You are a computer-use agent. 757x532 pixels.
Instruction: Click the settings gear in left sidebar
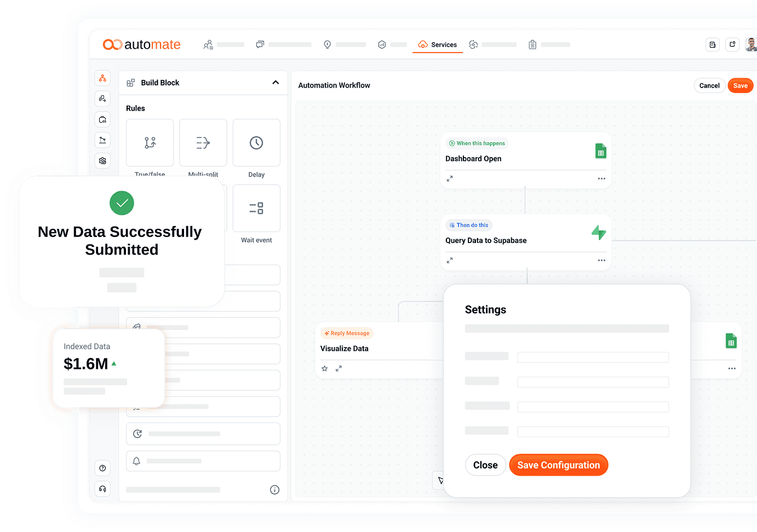coord(102,161)
